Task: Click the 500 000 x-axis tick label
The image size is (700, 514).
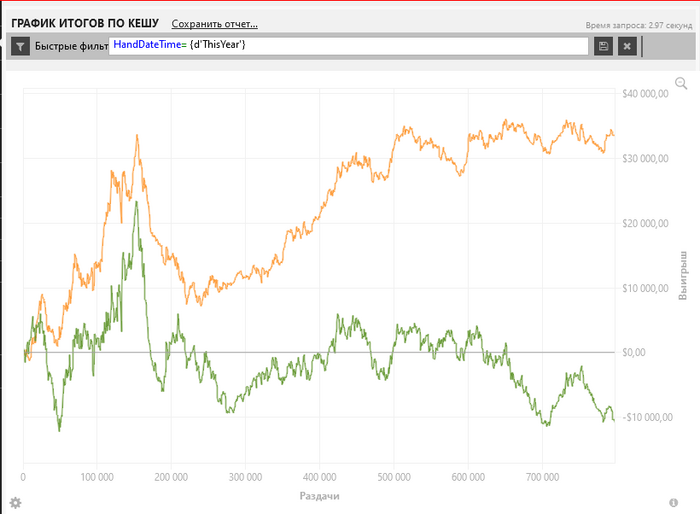Action: [394, 477]
